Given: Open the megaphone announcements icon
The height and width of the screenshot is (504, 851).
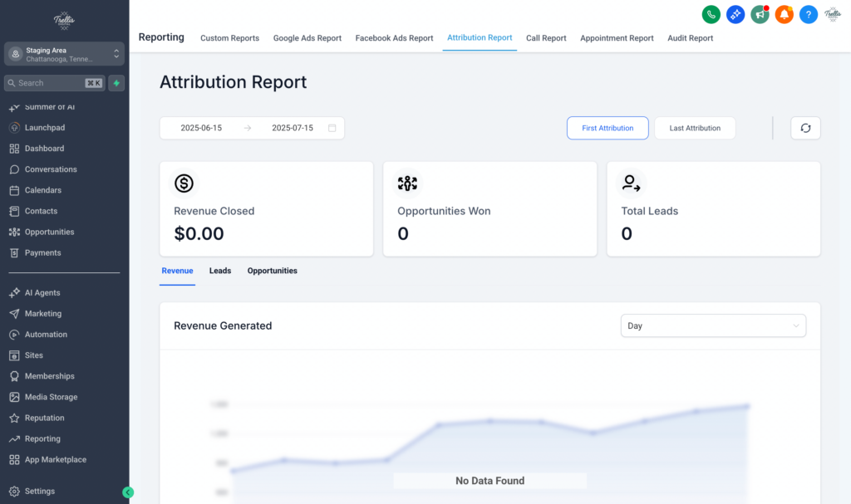Looking at the screenshot, I should (x=760, y=14).
